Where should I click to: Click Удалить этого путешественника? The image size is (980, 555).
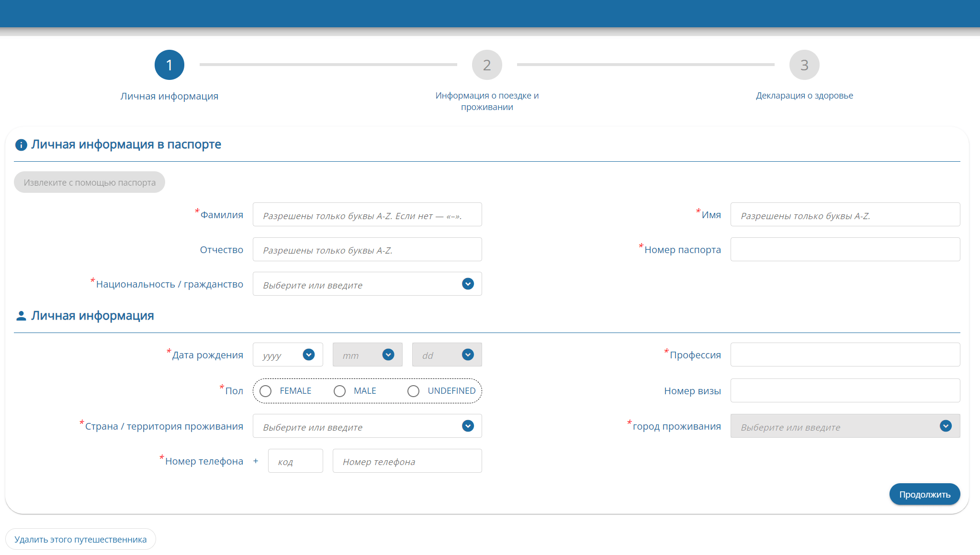pos(80,539)
